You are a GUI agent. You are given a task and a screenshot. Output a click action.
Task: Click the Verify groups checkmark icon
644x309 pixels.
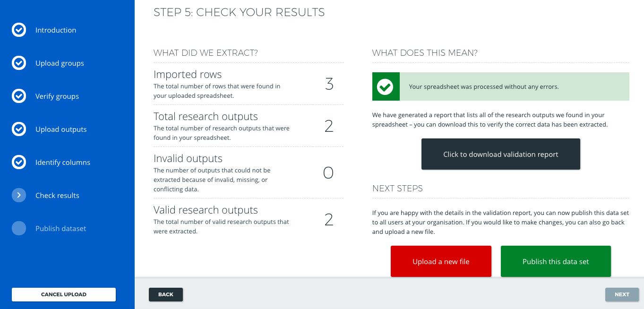pyautogui.click(x=19, y=96)
